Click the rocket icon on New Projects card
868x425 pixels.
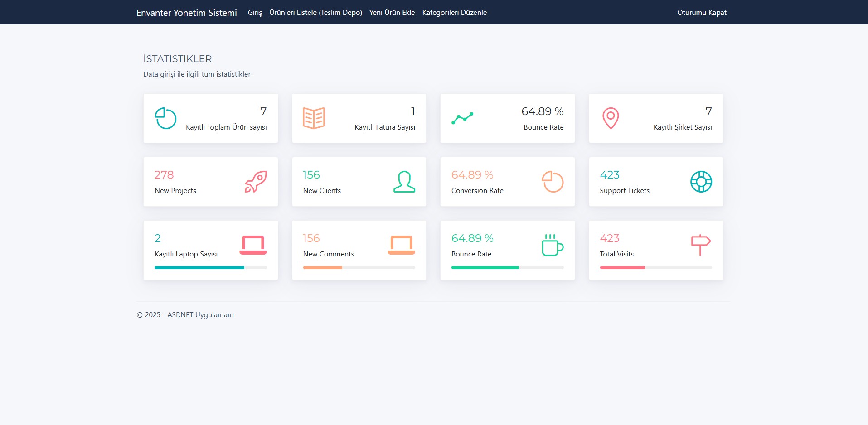[x=257, y=181]
